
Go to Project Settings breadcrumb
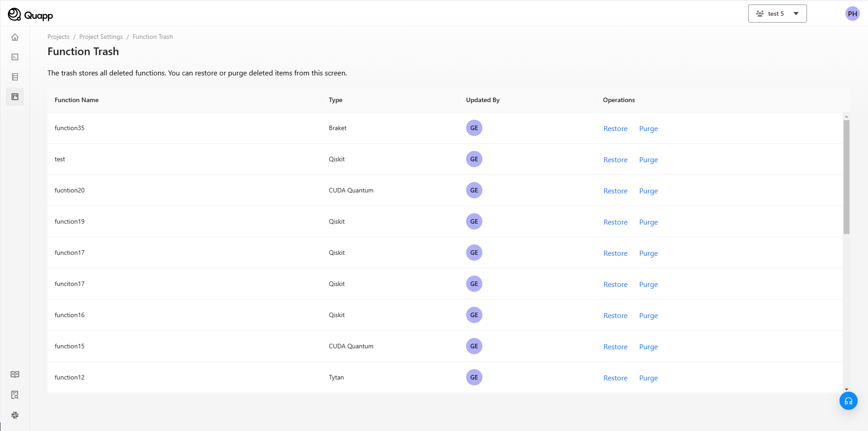coord(101,37)
